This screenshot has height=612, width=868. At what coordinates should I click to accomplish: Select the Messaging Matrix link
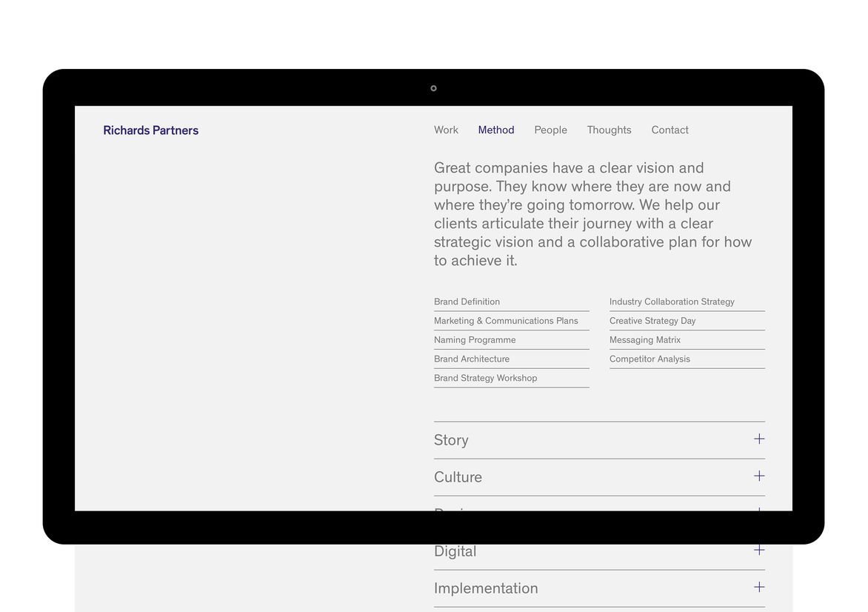coord(644,340)
